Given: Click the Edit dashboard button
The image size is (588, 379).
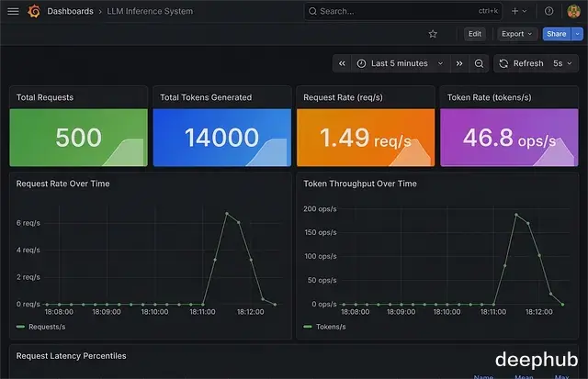Looking at the screenshot, I should coord(475,34).
